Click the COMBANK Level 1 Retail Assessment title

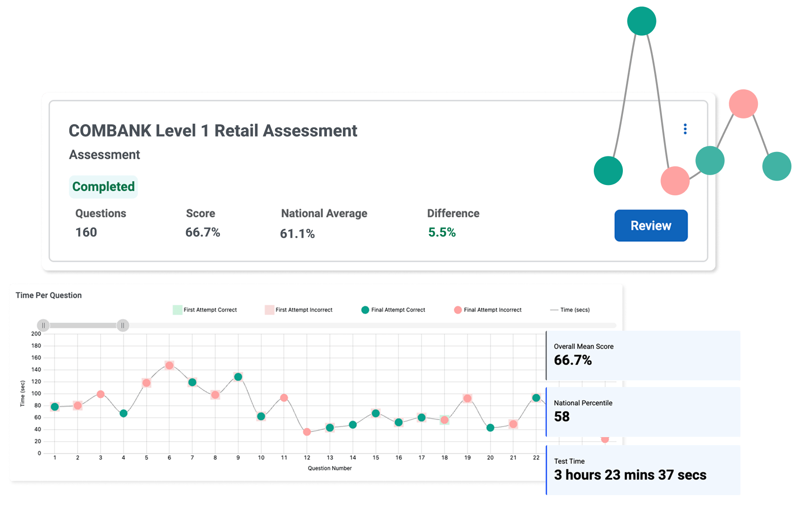pos(213,131)
